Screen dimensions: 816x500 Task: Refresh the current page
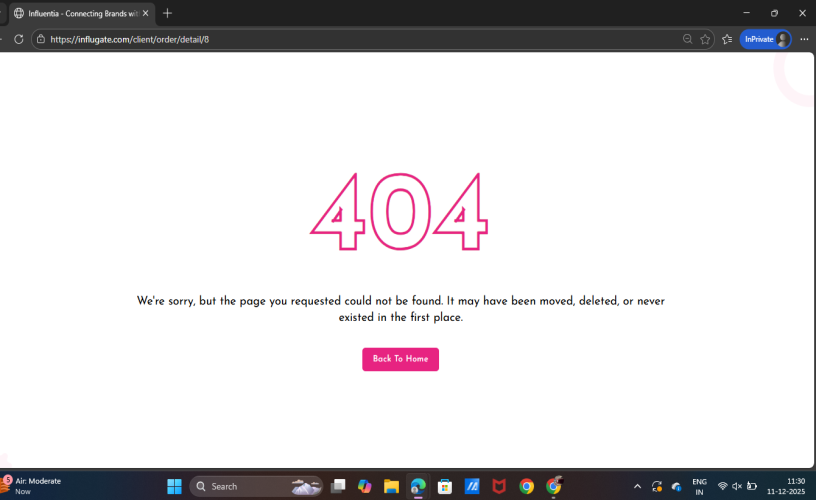[x=18, y=39]
